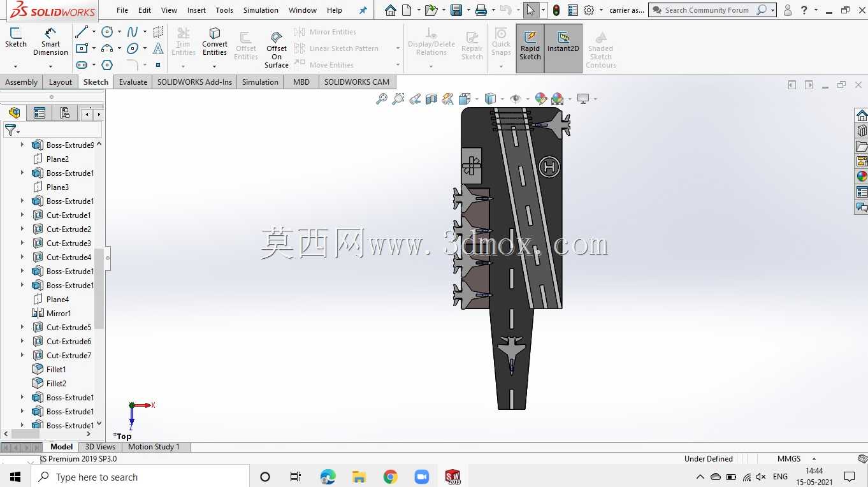
Task: Switch to SOLIDWORKS CAM tab
Action: pos(357,82)
